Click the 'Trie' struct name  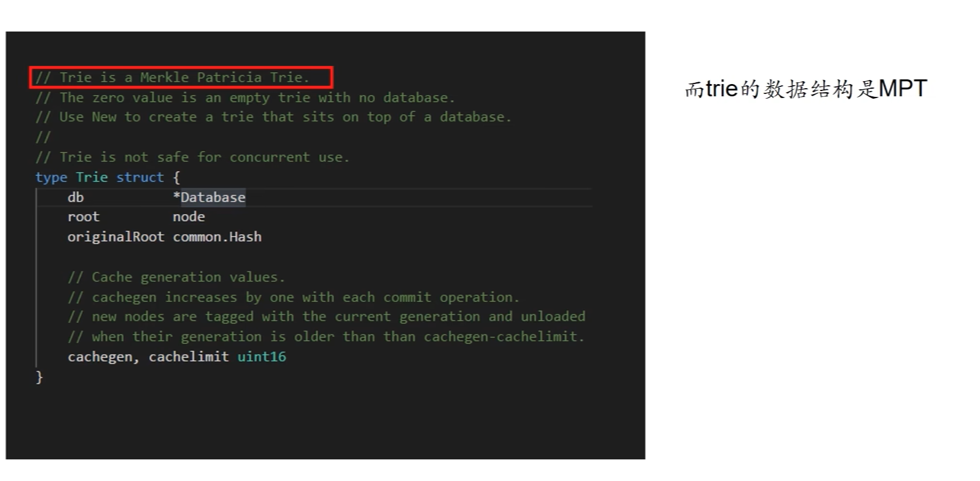pyautogui.click(x=92, y=177)
